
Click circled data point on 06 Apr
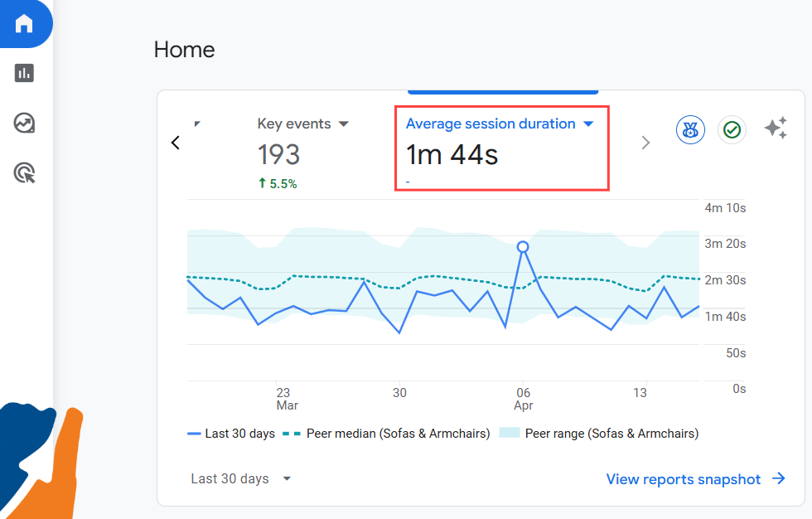pos(523,246)
